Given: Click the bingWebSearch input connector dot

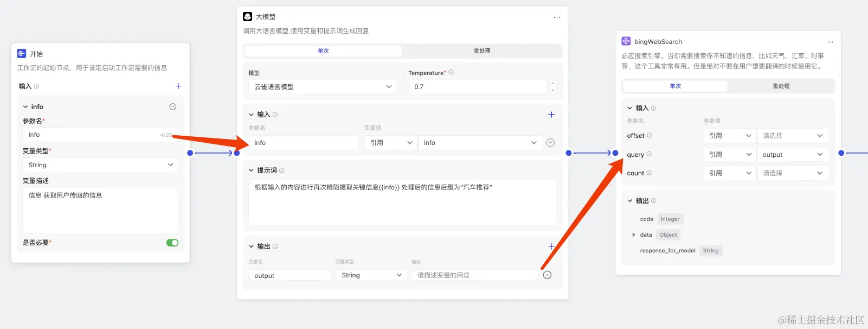Looking at the screenshot, I should pos(615,153).
